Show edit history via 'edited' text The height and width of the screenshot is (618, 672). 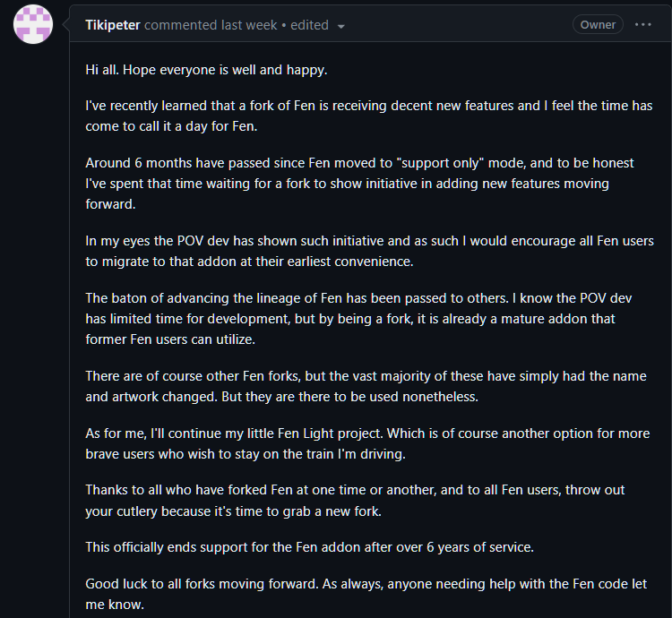click(x=309, y=25)
